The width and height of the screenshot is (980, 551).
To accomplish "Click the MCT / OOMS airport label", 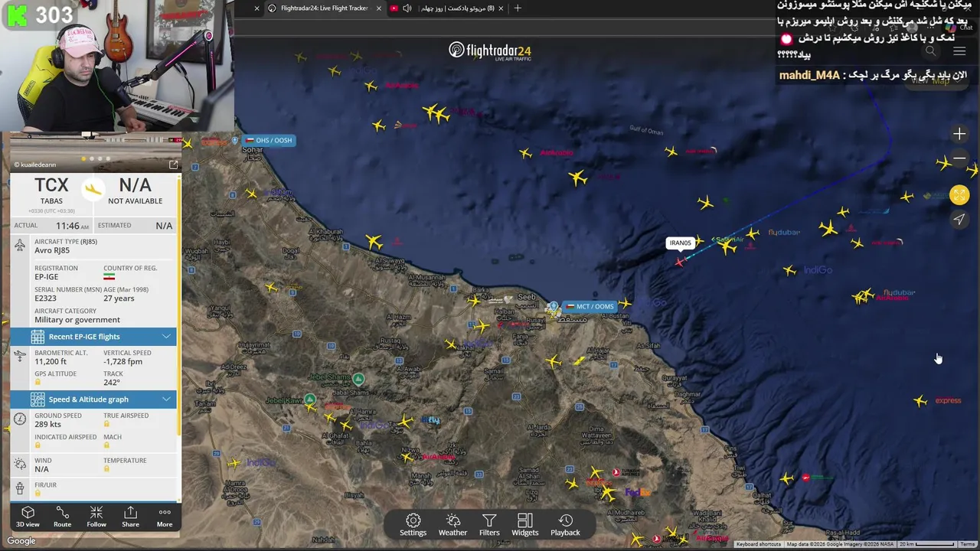I will [x=590, y=306].
